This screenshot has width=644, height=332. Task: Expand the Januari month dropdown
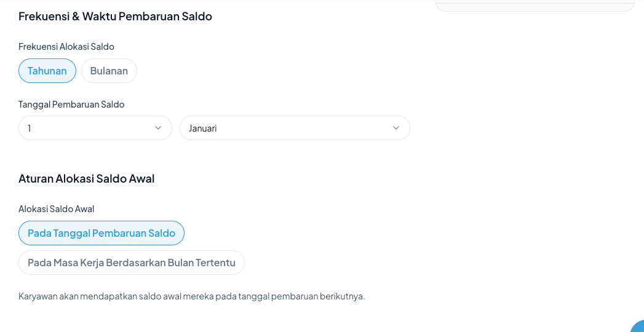point(295,128)
